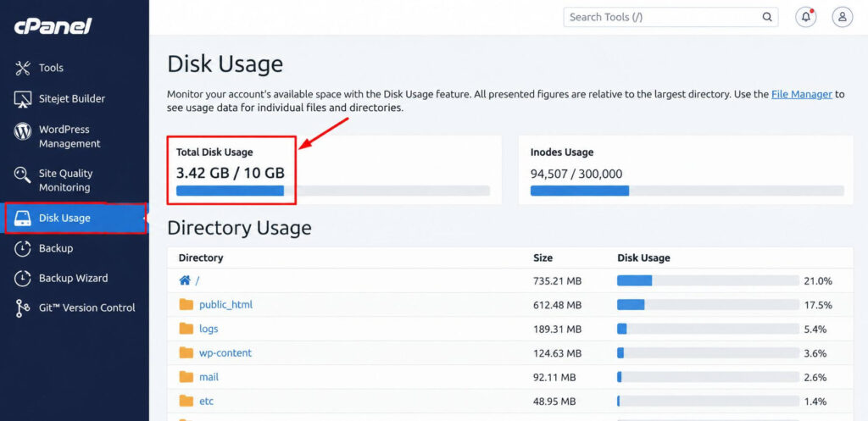Open Backup Wizard in the sidebar
Viewport: 868px width, 421px height.
point(75,279)
